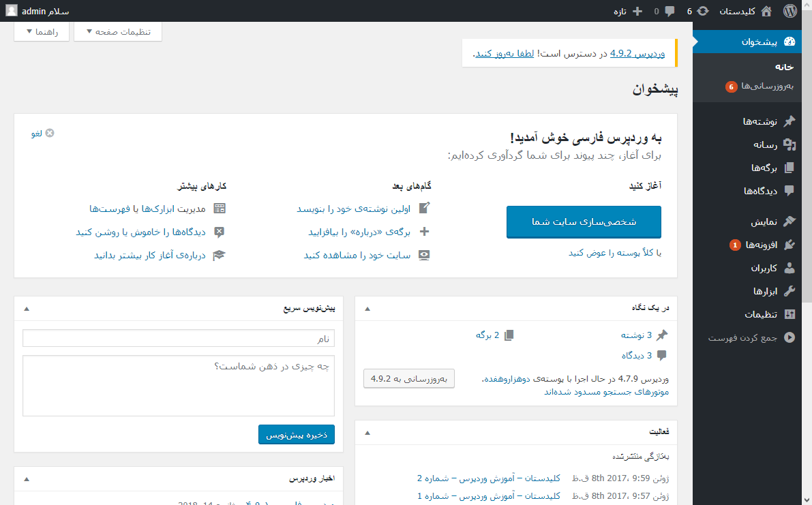Click the admin avatar in top bar
This screenshot has width=812, height=505.
pyautogui.click(x=12, y=10)
